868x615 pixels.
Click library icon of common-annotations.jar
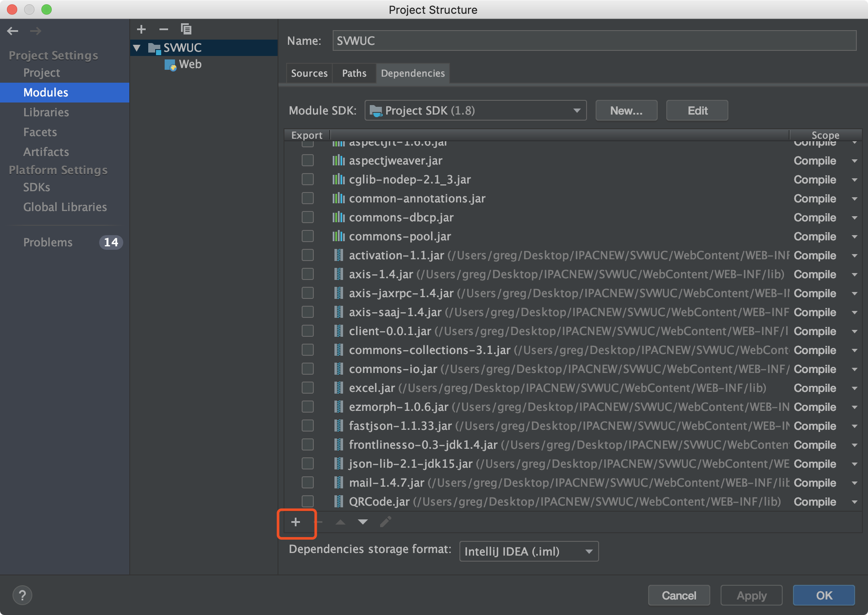pyautogui.click(x=339, y=199)
